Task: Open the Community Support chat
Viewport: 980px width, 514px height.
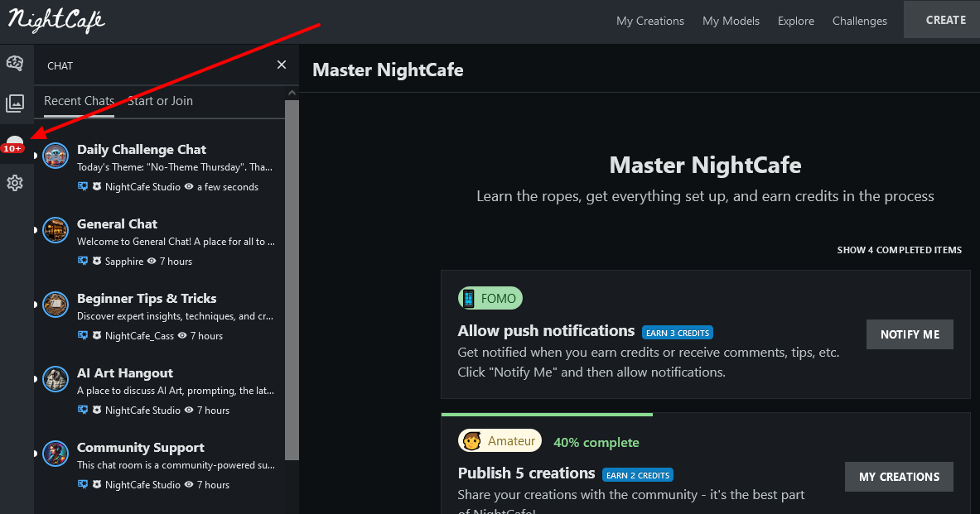Action: [x=159, y=465]
